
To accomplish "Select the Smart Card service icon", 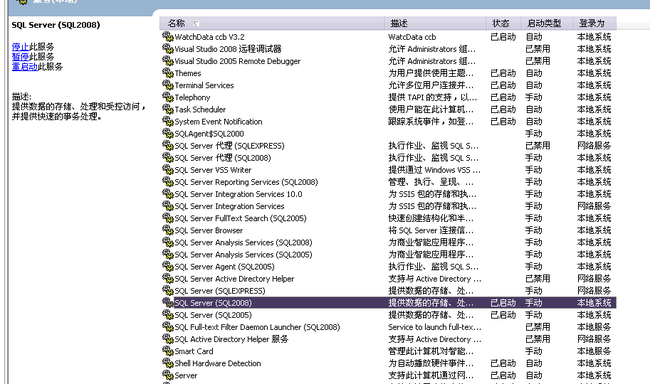I will 167,351.
